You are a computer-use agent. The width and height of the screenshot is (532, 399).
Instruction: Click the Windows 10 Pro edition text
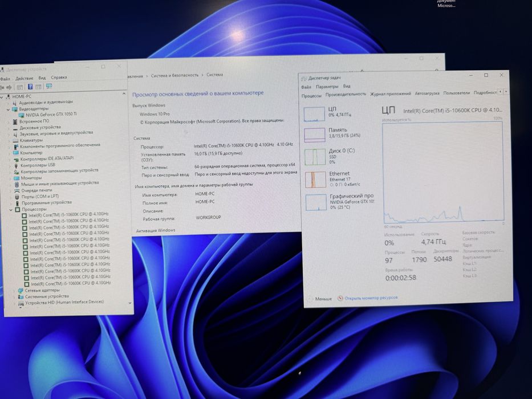tap(155, 115)
